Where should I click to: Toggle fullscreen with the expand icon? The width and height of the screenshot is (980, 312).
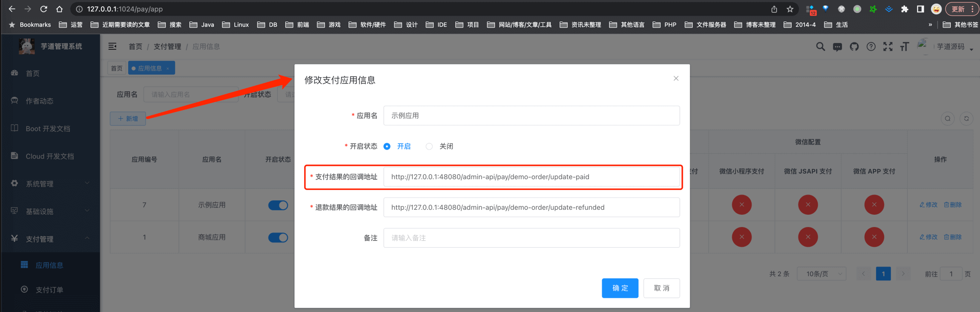888,47
